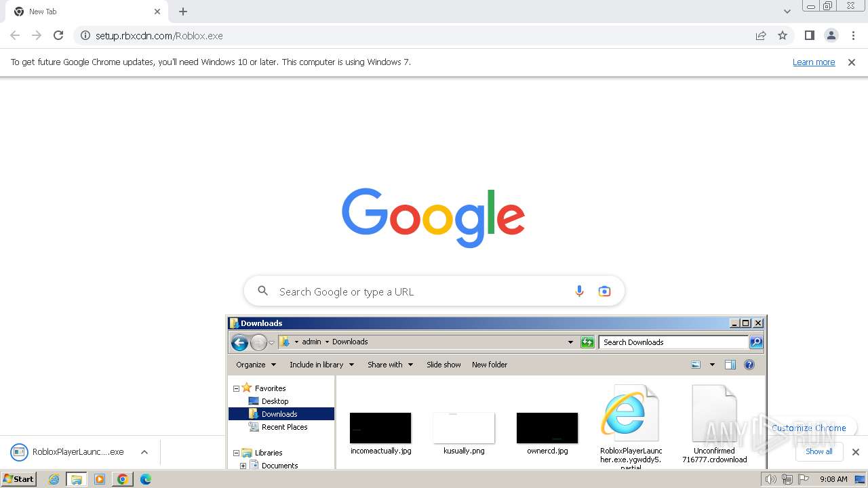The height and width of the screenshot is (488, 868).
Task: Click Explorer search magnifier button
Action: click(x=756, y=342)
